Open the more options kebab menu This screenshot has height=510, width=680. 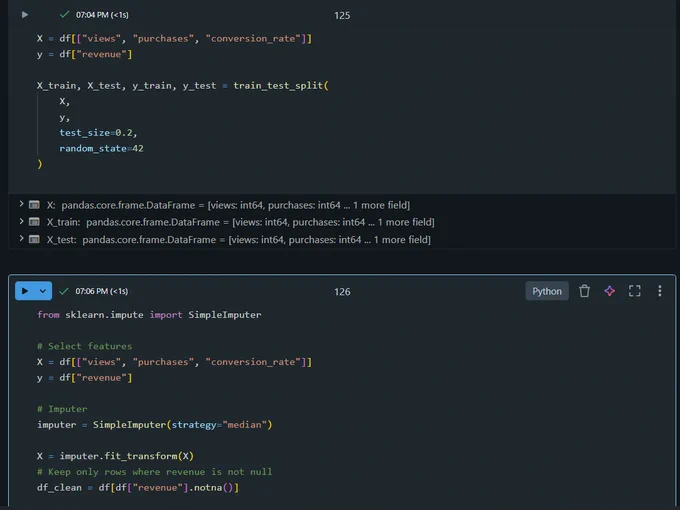(660, 291)
